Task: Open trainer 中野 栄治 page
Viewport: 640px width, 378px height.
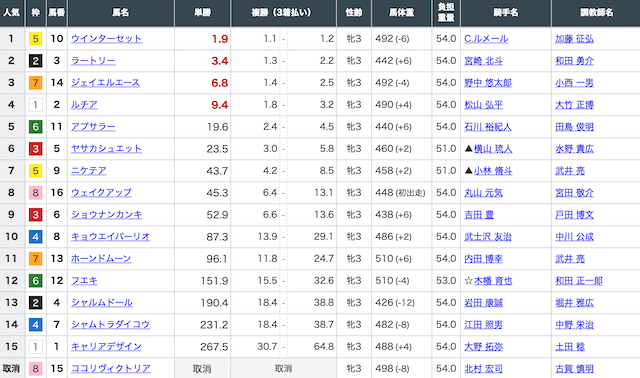Action: 574,325
